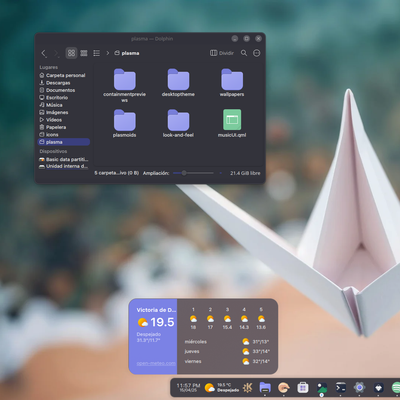
Task: Open the weather applet in the panel
Action: point(222,388)
